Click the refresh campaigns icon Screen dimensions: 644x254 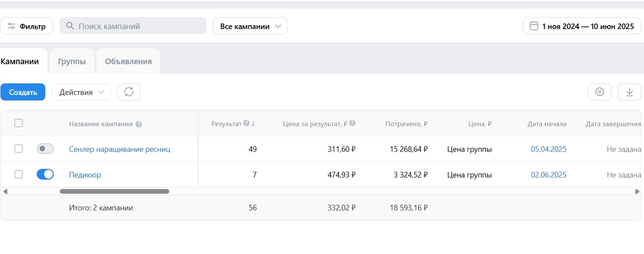coord(129,92)
